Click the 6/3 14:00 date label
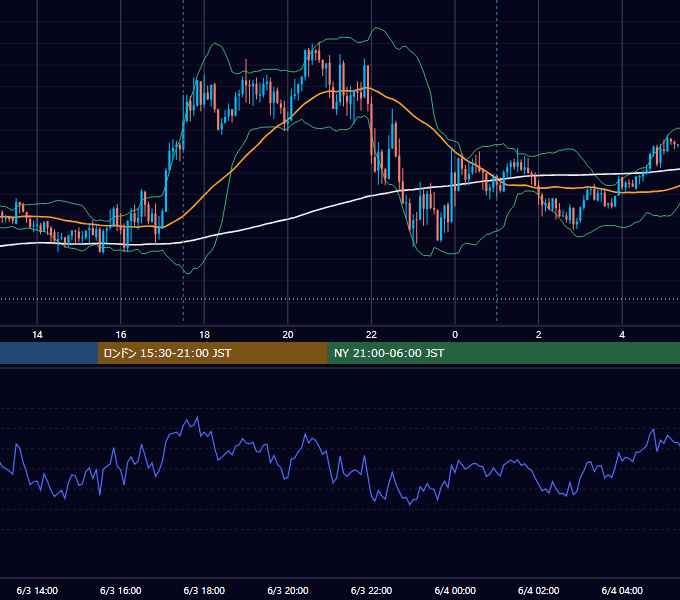The height and width of the screenshot is (600, 680). 37,590
